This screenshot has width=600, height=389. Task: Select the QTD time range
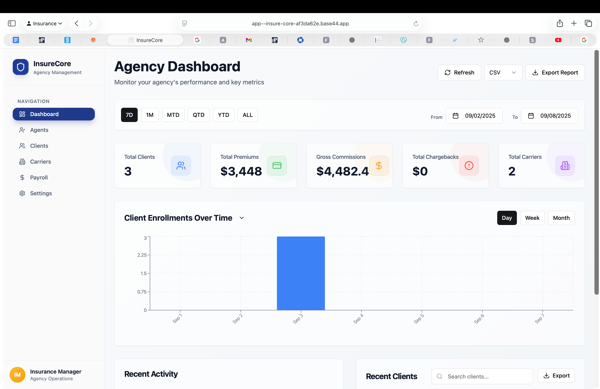[199, 115]
